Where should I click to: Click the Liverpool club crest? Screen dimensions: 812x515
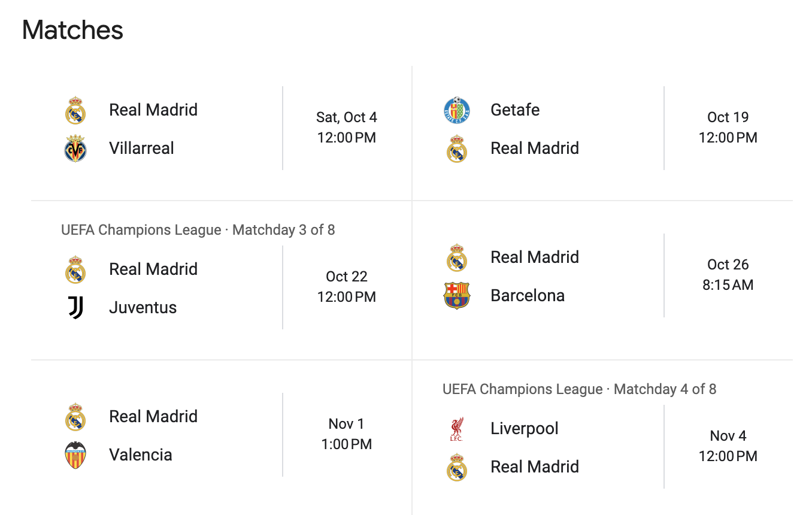pos(457,429)
